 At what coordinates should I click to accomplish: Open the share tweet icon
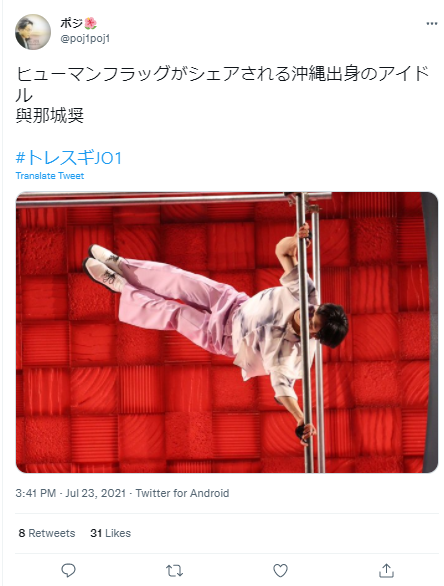[386, 570]
